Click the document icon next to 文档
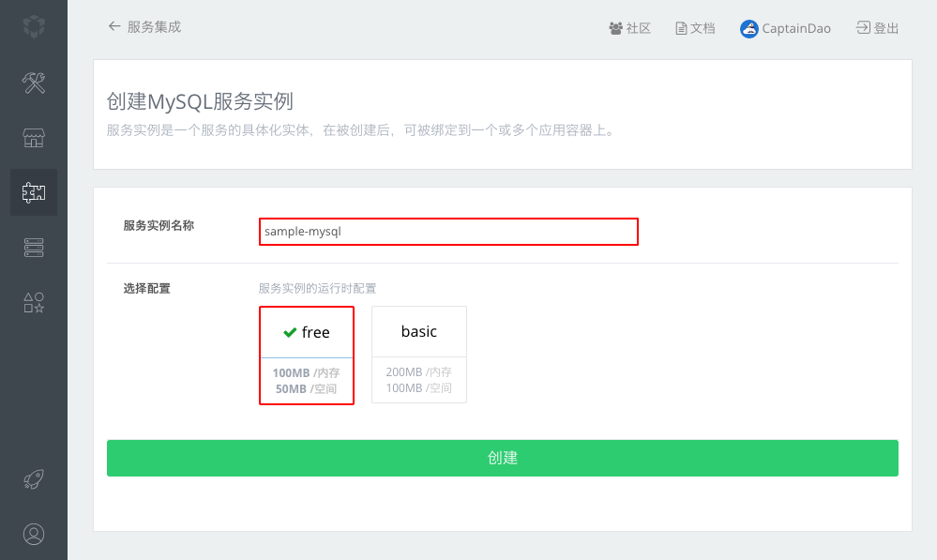Screen dimensions: 937x560 coord(681,28)
